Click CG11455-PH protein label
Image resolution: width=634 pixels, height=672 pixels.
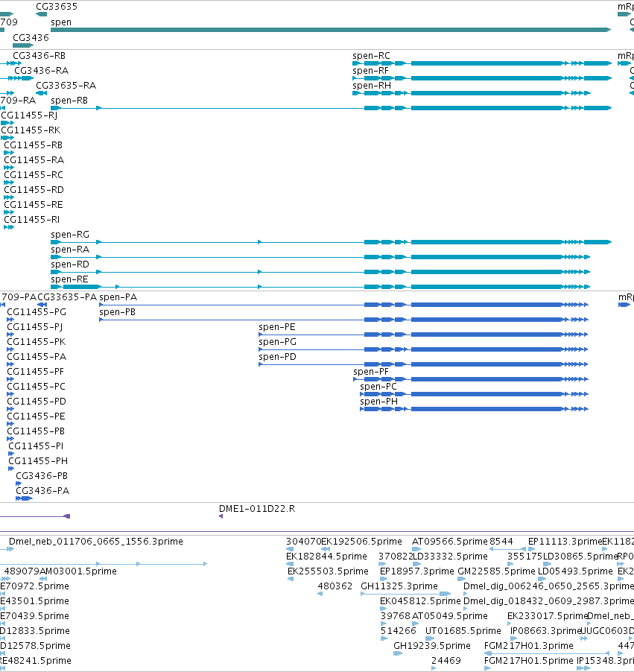pos(38,461)
